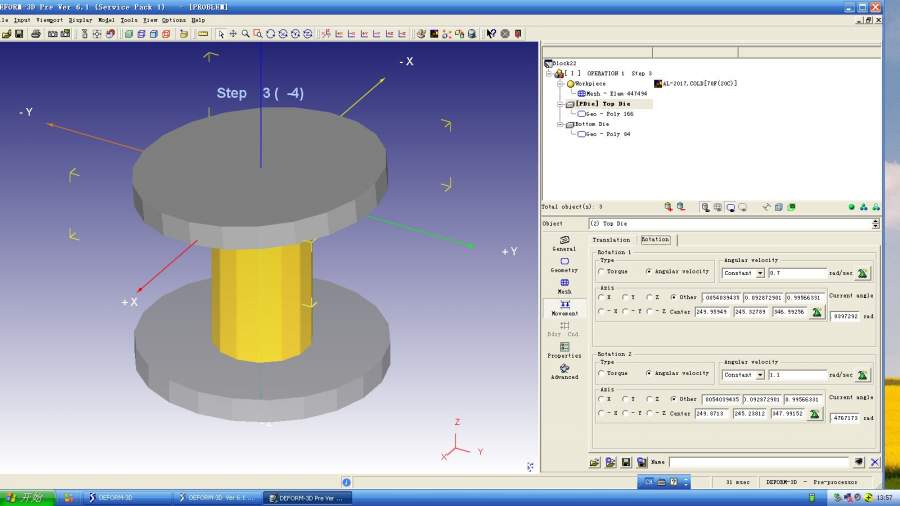Image resolution: width=900 pixels, height=506 pixels.
Task: Collapse the OPERATION 1 tree node
Action: (x=549, y=73)
